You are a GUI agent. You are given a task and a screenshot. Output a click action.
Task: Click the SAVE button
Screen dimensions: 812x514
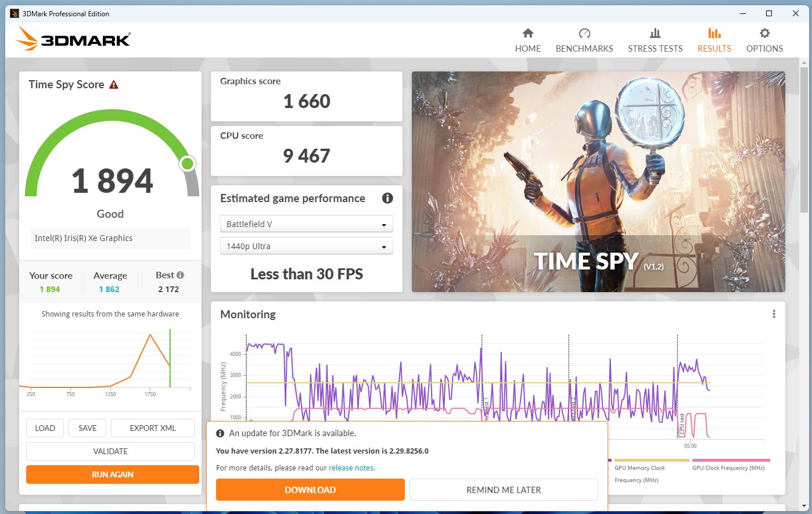[87, 428]
